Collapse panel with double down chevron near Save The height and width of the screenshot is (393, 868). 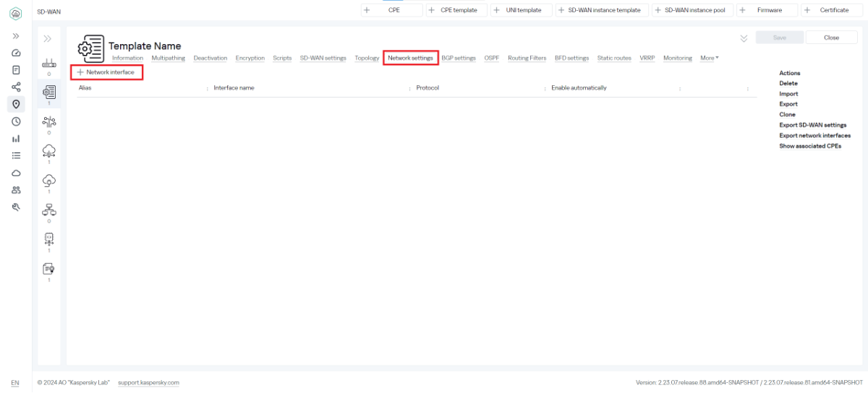point(744,38)
